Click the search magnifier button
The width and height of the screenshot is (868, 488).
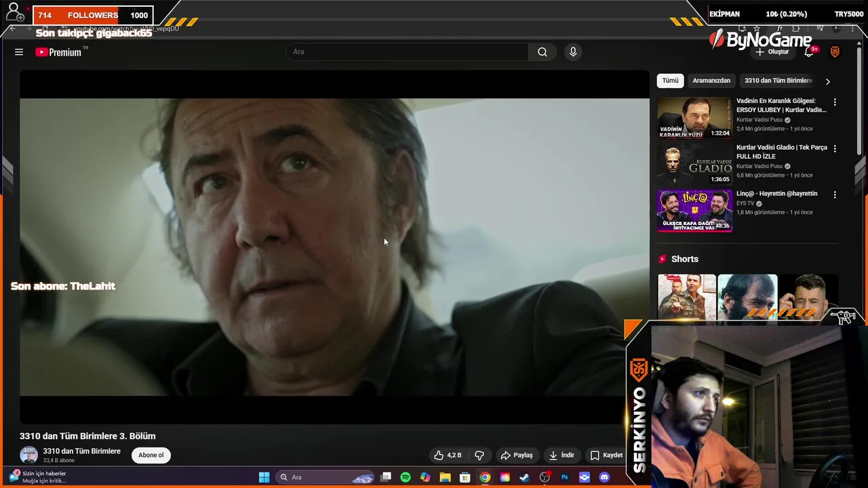(x=542, y=52)
